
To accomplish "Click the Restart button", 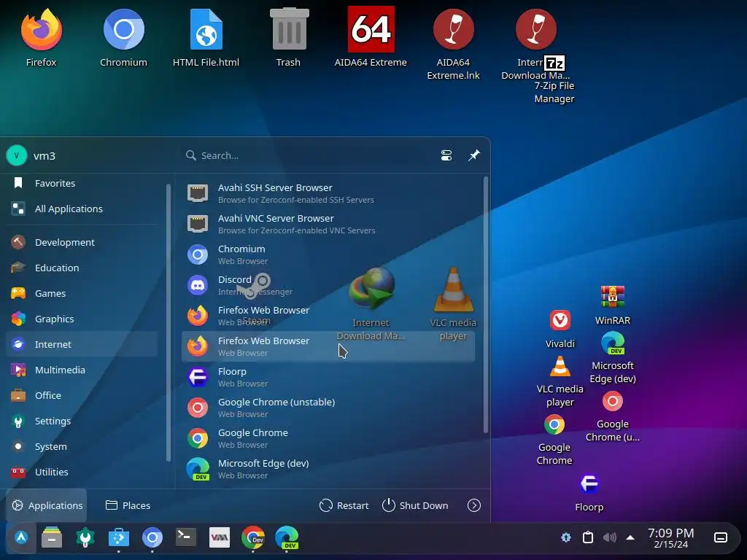I will [x=344, y=505].
